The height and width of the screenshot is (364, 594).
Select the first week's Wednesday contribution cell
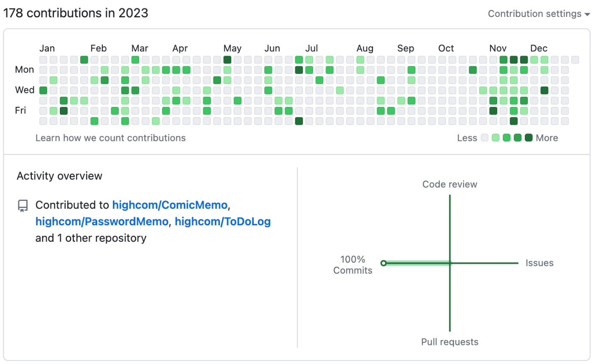43,90
